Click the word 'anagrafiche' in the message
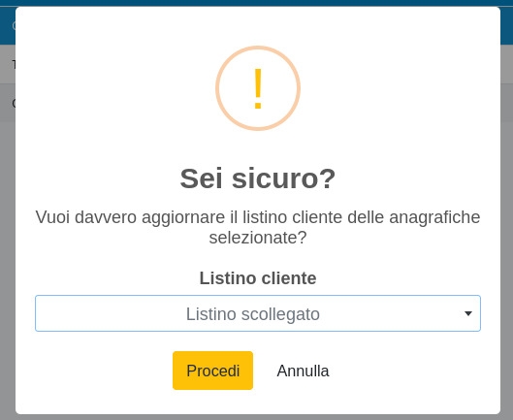Image resolution: width=513 pixels, height=420 pixels. click(x=434, y=217)
